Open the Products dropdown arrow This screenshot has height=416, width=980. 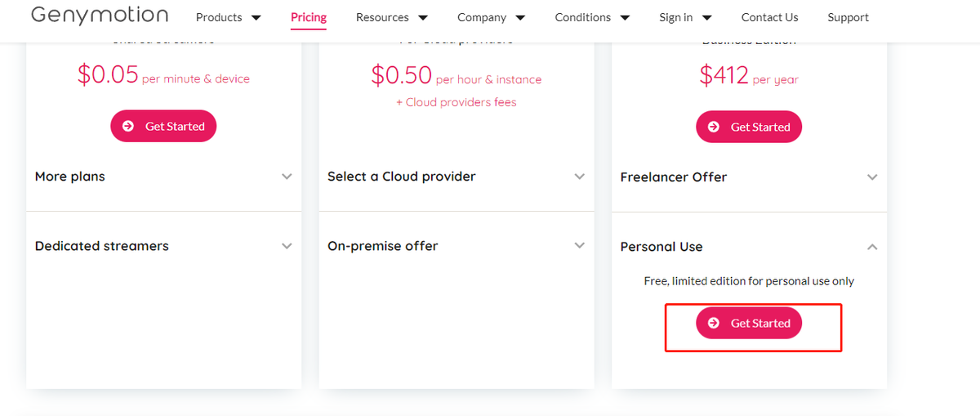click(256, 17)
